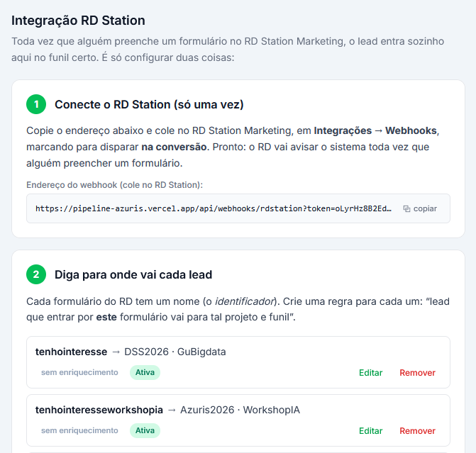Click the "tenhointeresse" identifier text

(72, 352)
